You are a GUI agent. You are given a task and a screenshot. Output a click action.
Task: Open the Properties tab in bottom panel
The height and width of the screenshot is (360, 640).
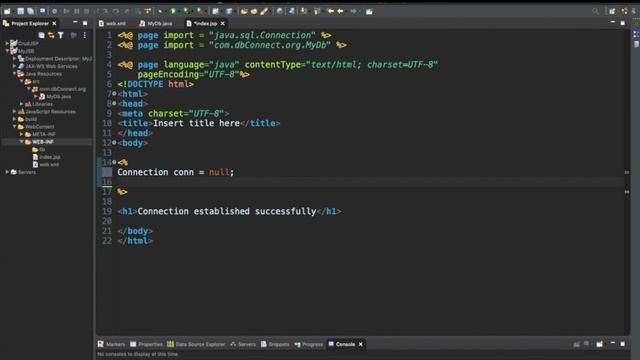[x=146, y=344]
